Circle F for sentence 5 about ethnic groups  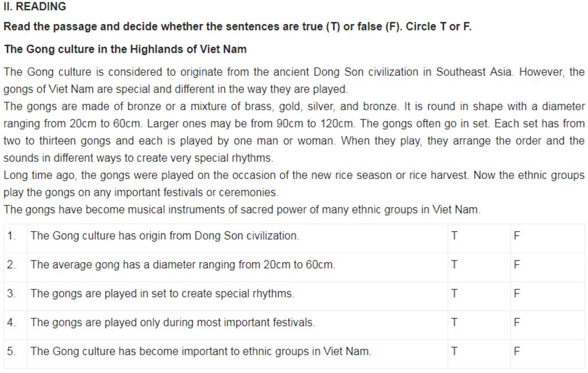pyautogui.click(x=517, y=351)
